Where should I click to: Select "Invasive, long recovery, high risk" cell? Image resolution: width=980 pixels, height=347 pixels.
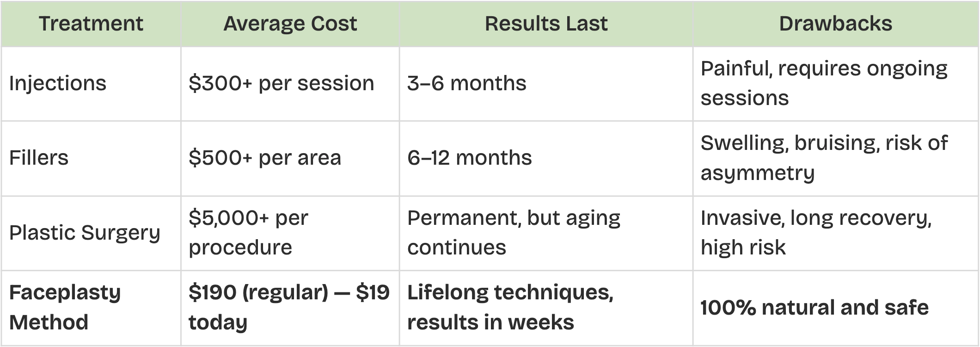coord(816,233)
